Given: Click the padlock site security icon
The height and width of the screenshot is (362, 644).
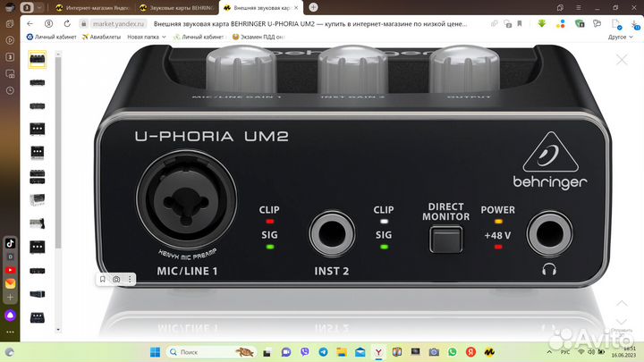Looking at the screenshot, I should click(84, 24).
